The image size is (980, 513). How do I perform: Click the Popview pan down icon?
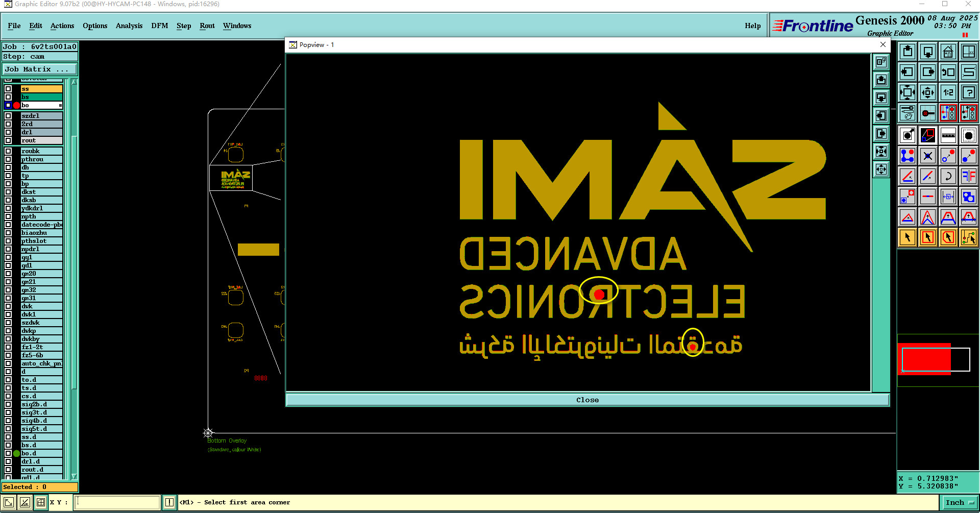(x=881, y=98)
